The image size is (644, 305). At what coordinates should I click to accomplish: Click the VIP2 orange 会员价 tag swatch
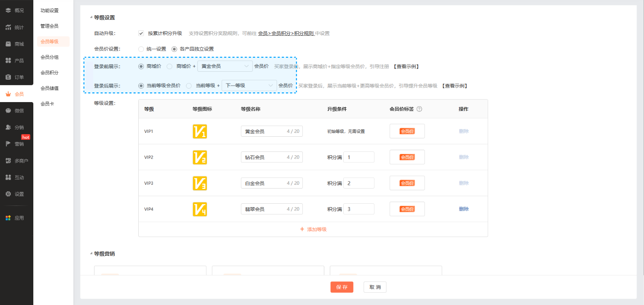pos(407,157)
